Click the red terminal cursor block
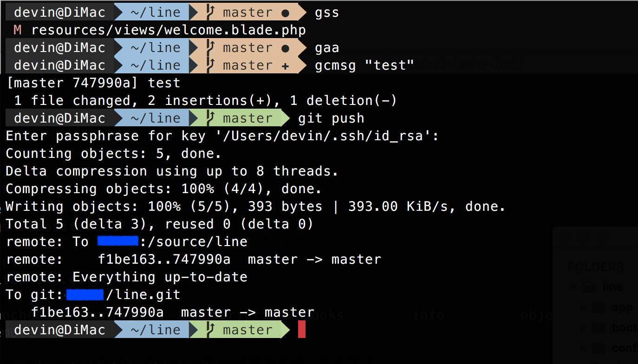 [302, 330]
